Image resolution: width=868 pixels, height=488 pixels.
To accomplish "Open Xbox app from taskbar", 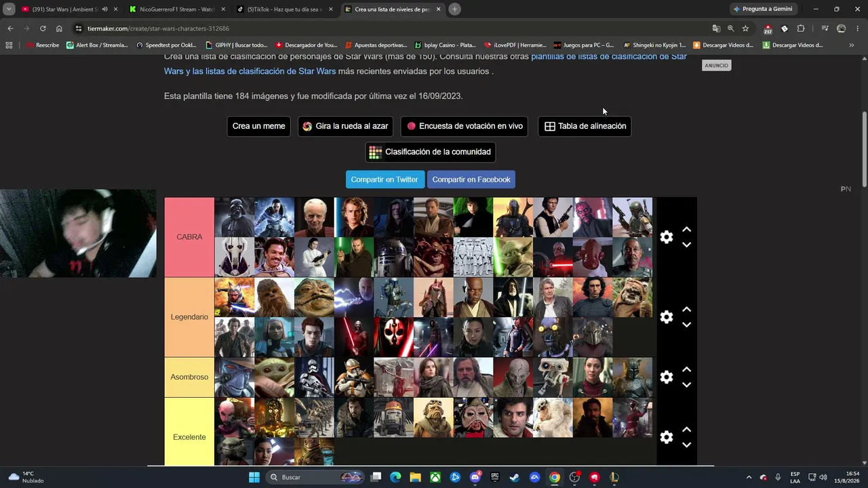I will (x=435, y=477).
